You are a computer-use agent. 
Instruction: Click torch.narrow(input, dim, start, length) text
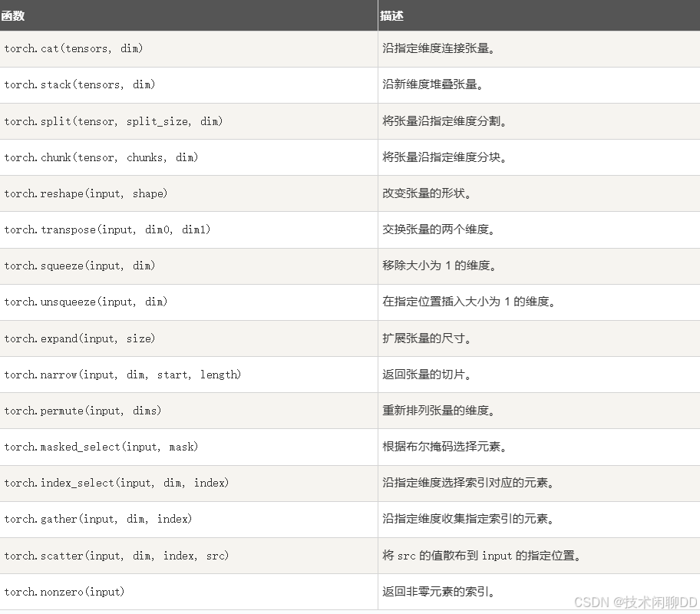coord(123,375)
